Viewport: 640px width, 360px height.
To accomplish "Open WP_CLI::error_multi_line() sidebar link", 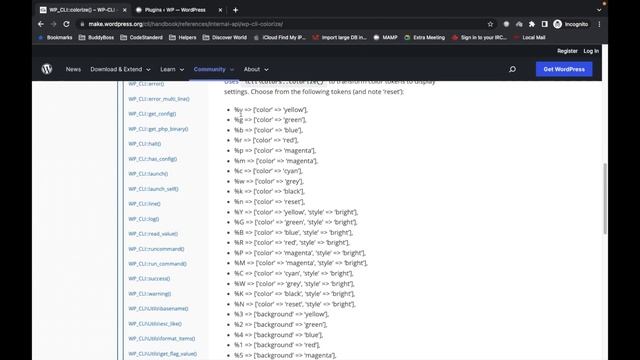I will click(159, 99).
